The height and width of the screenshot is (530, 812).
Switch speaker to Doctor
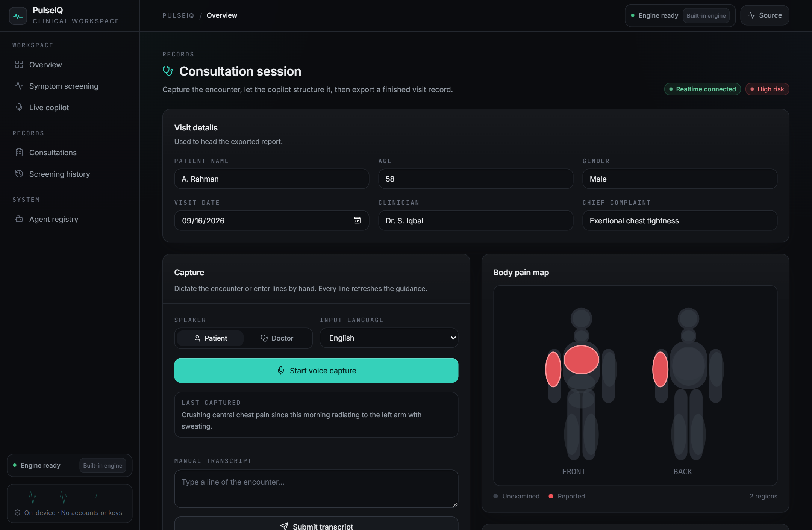[x=277, y=338]
